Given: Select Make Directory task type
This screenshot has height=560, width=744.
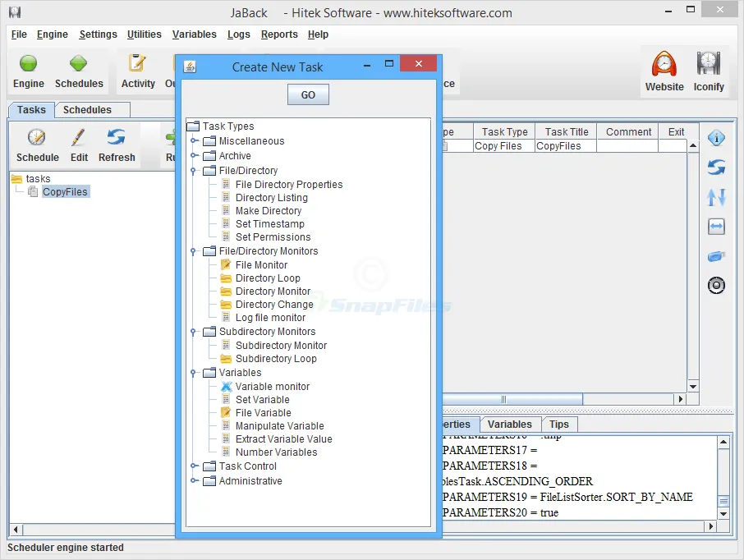Looking at the screenshot, I should coord(269,211).
